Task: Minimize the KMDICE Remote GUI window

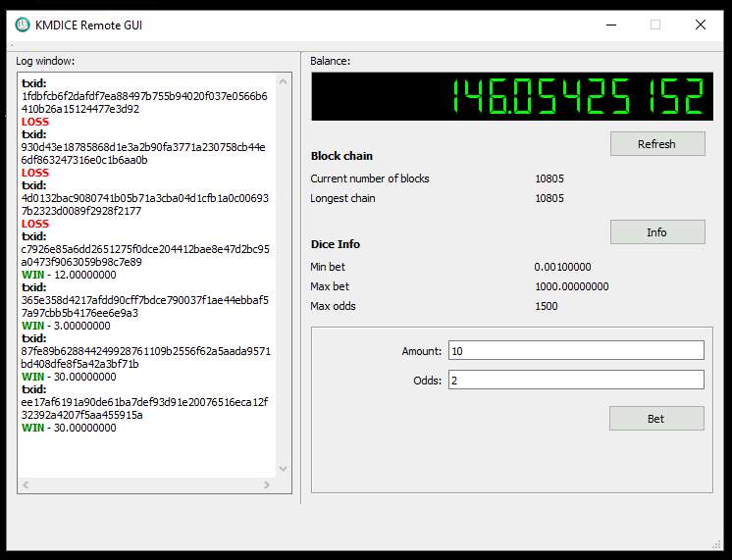Action: tap(611, 25)
